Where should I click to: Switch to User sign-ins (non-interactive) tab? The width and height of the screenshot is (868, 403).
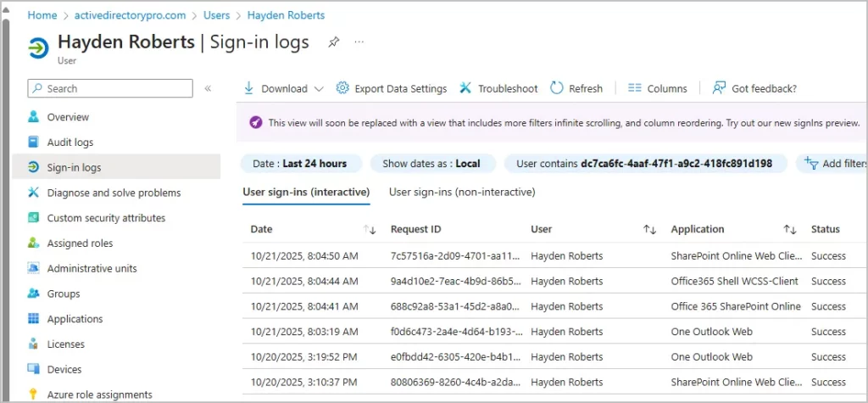462,193
